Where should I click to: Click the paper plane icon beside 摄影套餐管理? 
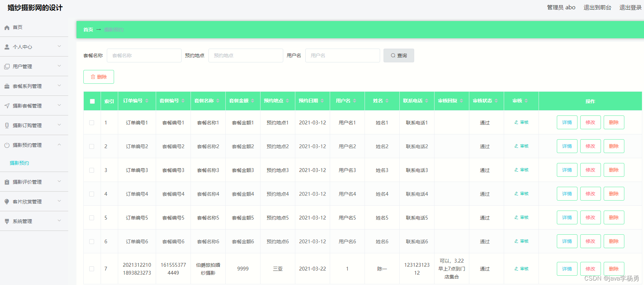pos(7,106)
